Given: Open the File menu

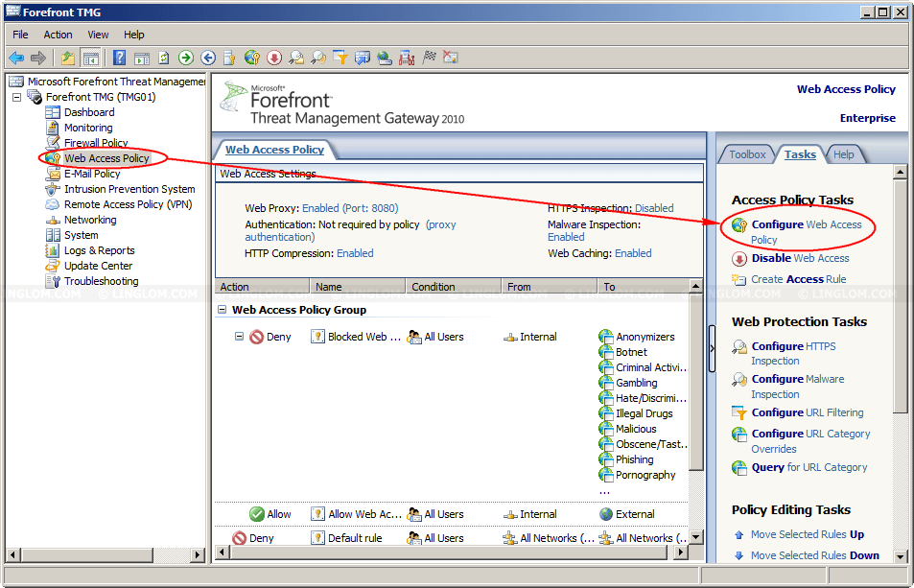Looking at the screenshot, I should tap(20, 35).
